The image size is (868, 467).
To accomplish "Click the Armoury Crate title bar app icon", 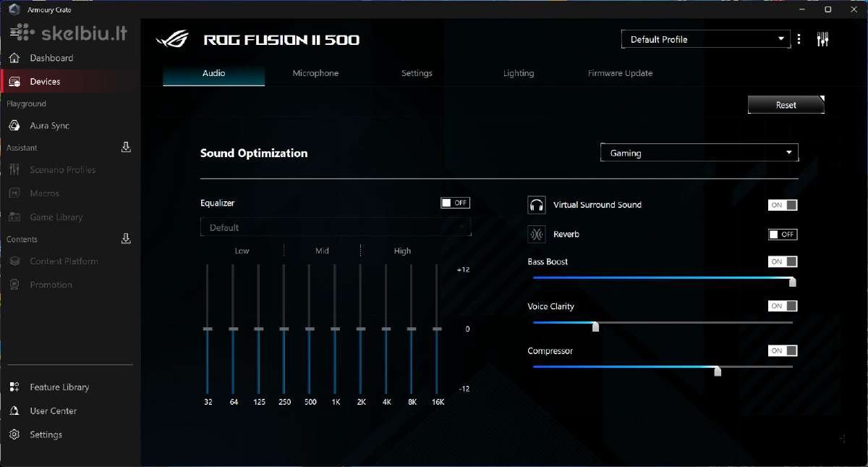I will [x=14, y=9].
